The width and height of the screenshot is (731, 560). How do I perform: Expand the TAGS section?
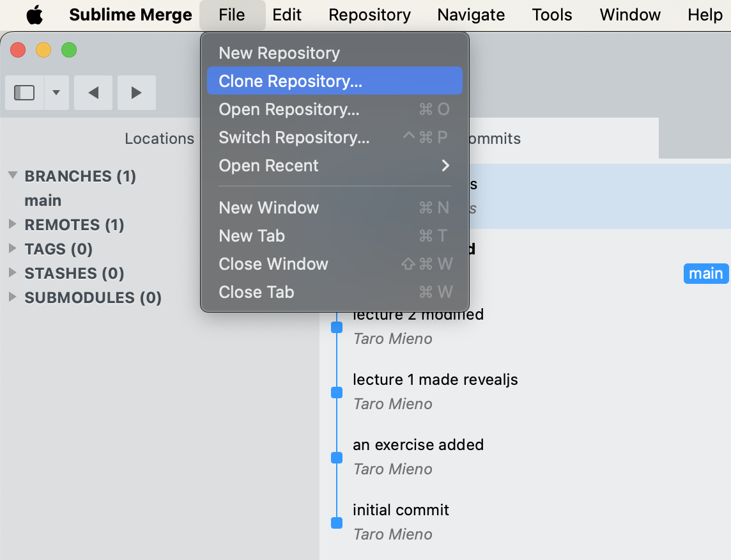point(13,249)
